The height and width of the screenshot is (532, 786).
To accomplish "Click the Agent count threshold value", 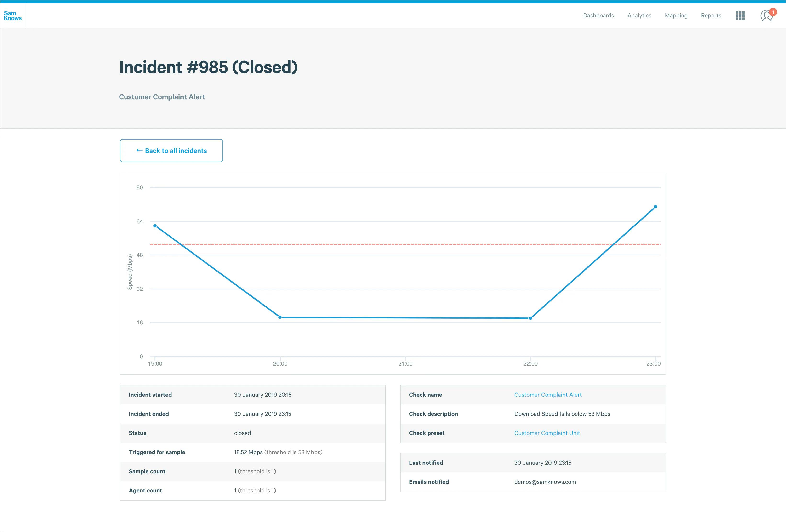I will pos(255,490).
